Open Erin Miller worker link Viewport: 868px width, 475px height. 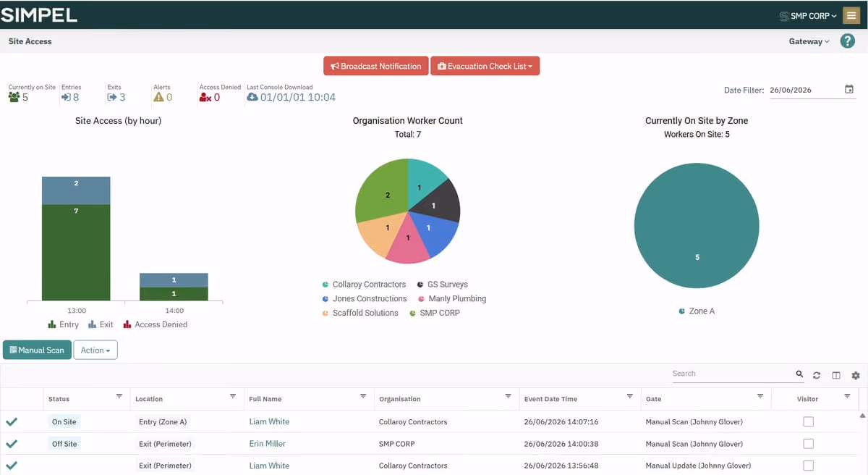click(268, 444)
